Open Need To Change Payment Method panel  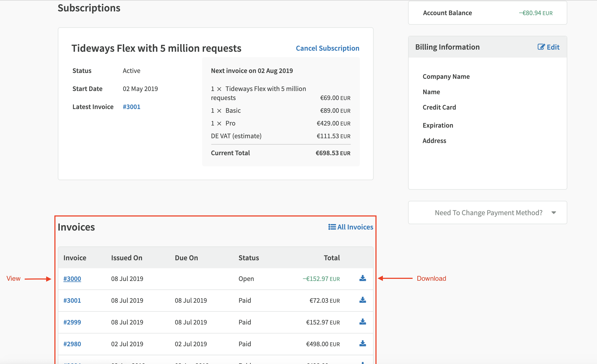pyautogui.click(x=488, y=213)
